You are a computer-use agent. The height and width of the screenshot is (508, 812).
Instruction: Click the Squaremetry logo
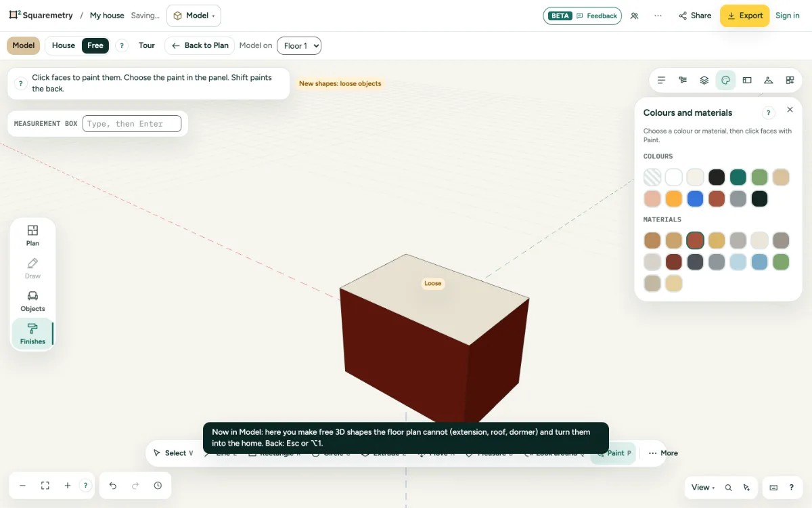pyautogui.click(x=41, y=15)
